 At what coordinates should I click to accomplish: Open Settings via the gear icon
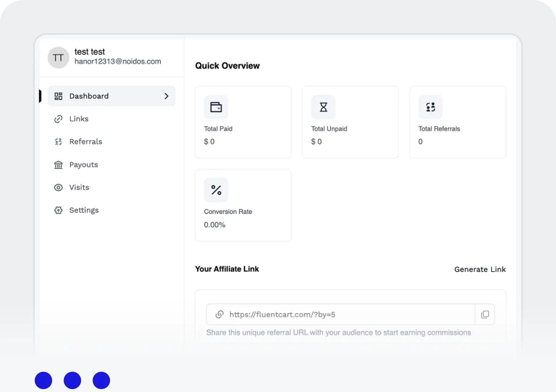[x=58, y=210]
